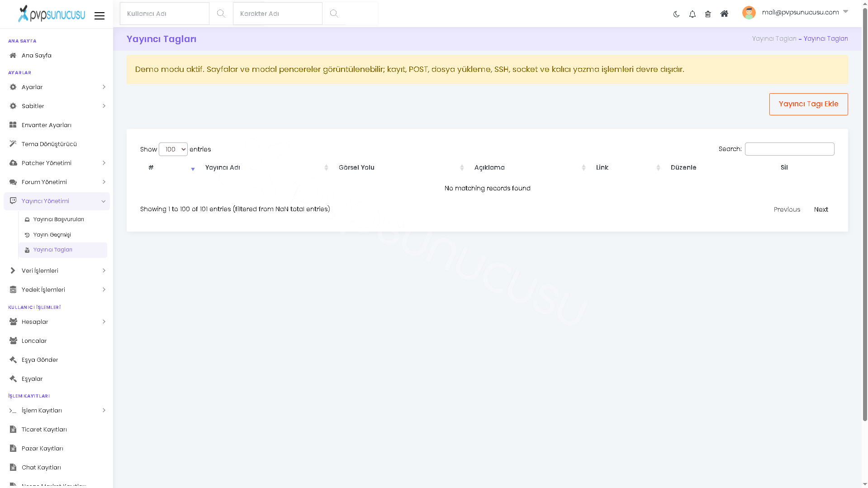
Task: Click the Ticaret Kayıtları document icon
Action: tap(13, 430)
